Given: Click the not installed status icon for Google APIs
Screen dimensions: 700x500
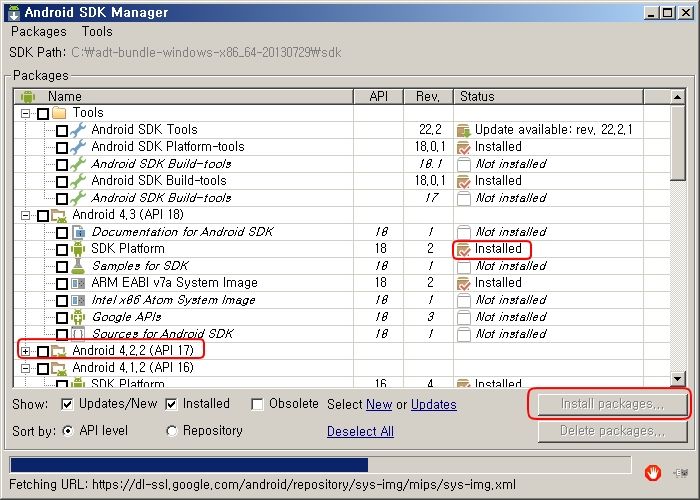Looking at the screenshot, I should click(x=464, y=317).
